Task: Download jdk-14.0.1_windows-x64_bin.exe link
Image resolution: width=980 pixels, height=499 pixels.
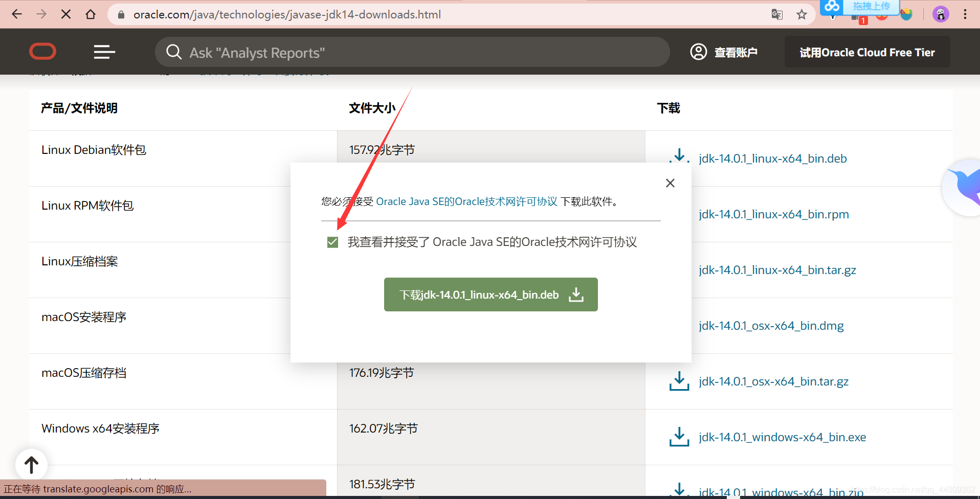Action: point(783,437)
